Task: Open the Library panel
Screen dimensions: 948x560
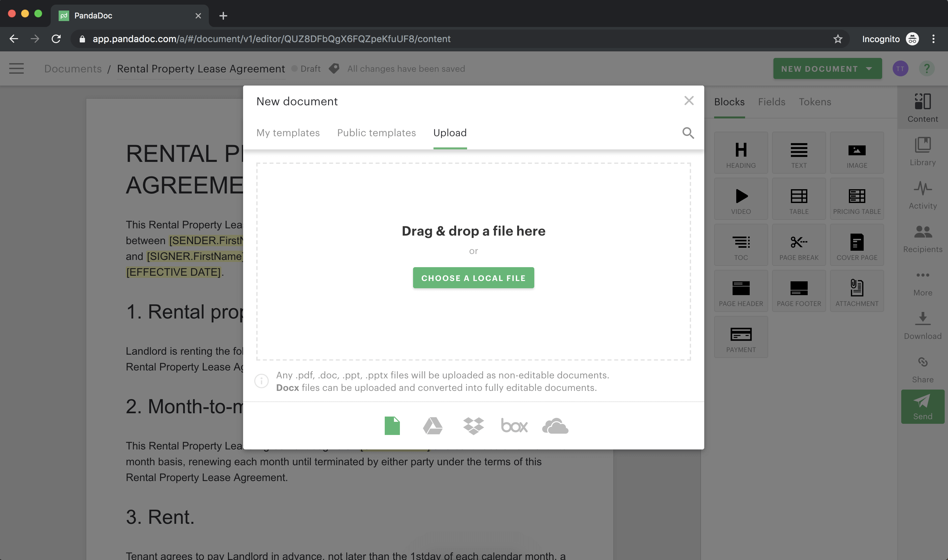Action: 923,151
